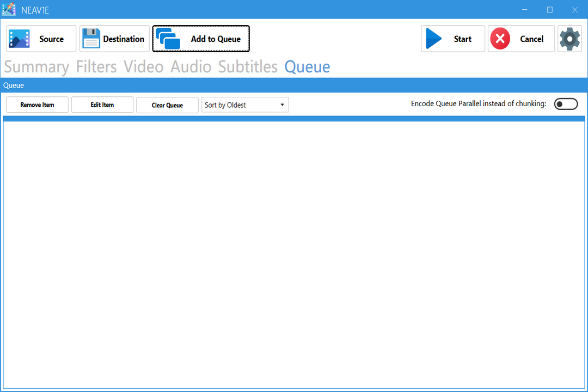Open the Sort by Oldest dropdown
The height and width of the screenshot is (392, 588).
245,105
